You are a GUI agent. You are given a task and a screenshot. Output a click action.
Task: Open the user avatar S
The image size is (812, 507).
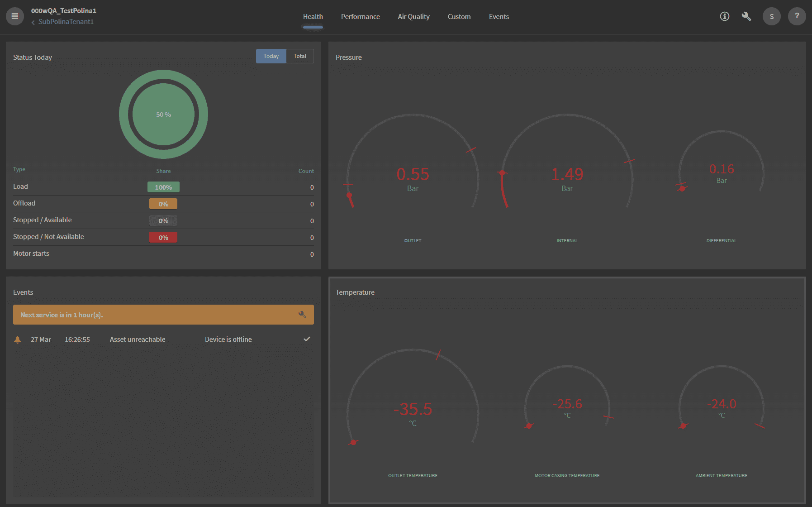[x=772, y=16]
